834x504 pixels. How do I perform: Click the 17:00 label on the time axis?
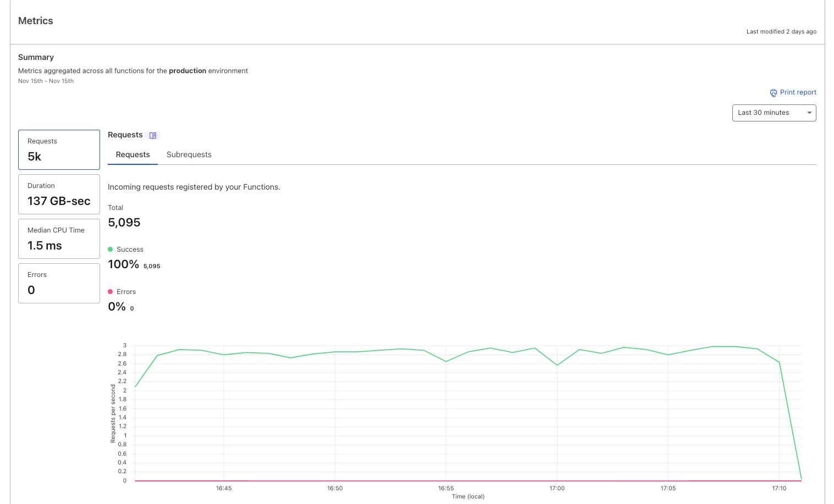[x=557, y=488]
